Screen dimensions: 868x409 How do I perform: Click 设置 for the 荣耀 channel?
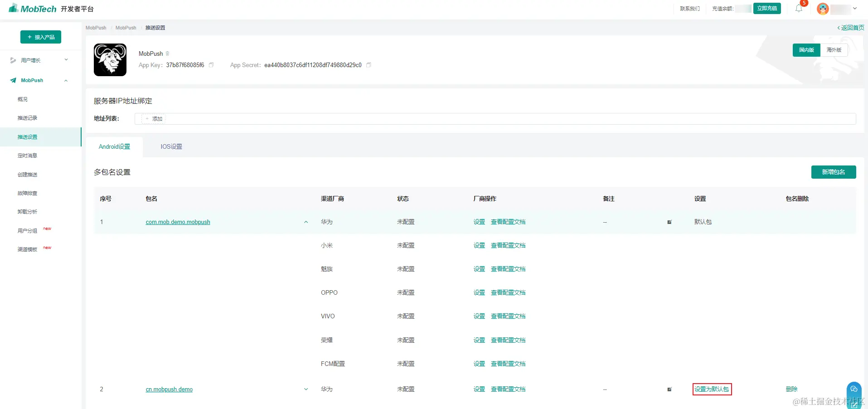[479, 340]
